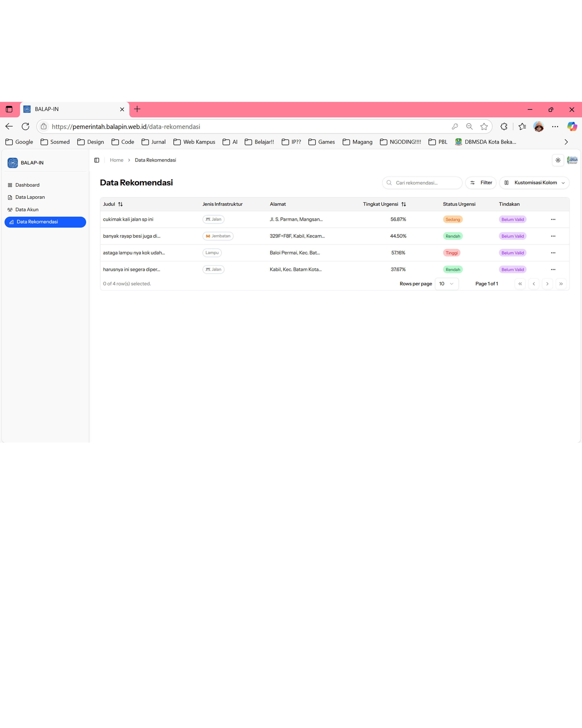
Task: Focus the Cari rekomendasi search field
Action: pos(422,183)
